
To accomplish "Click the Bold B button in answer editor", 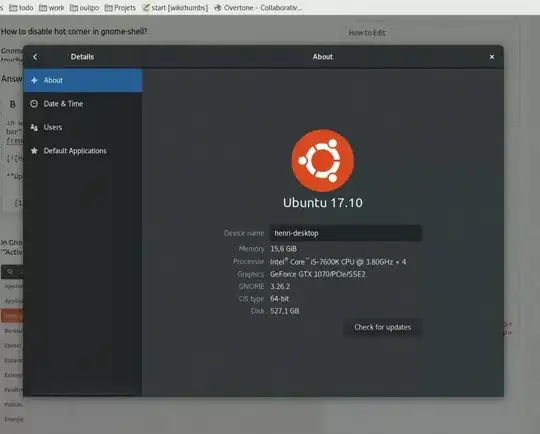I will click(x=13, y=104).
